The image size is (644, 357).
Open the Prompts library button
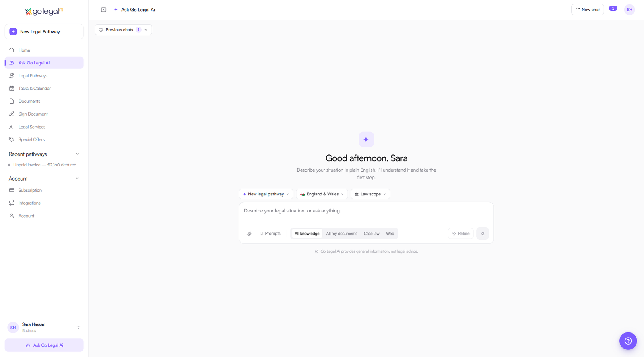(270, 234)
